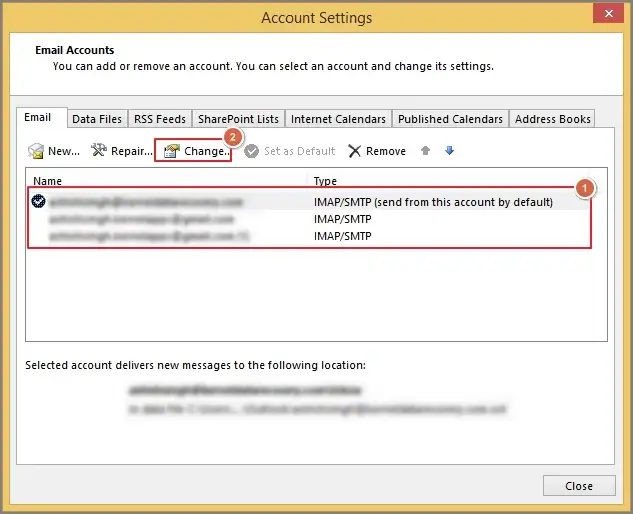The image size is (633, 514).
Task: Click the Name column header
Action: [x=48, y=181]
